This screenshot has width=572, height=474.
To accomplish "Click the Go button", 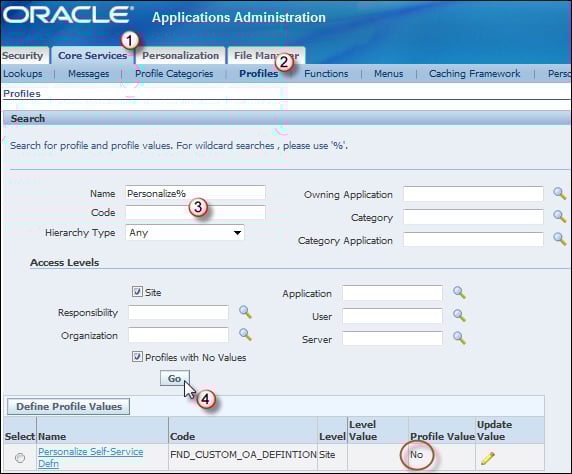I will 175,378.
